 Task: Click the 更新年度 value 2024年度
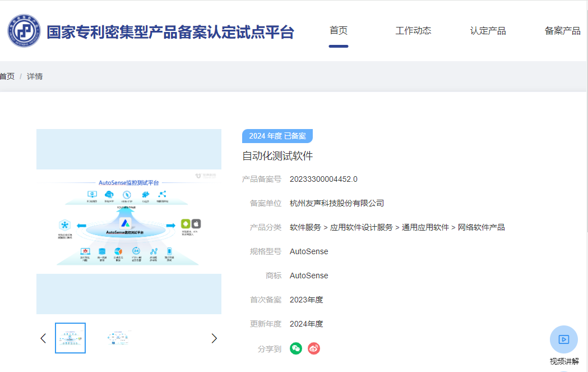pos(307,324)
